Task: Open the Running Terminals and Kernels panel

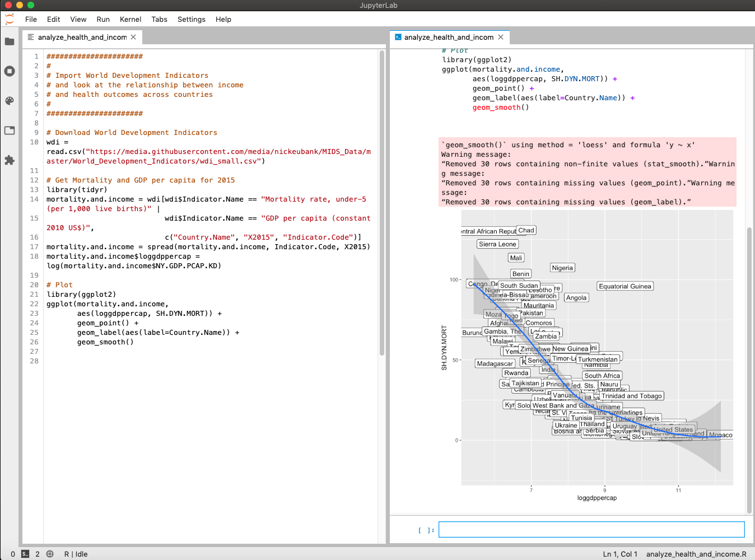Action: 9,71
